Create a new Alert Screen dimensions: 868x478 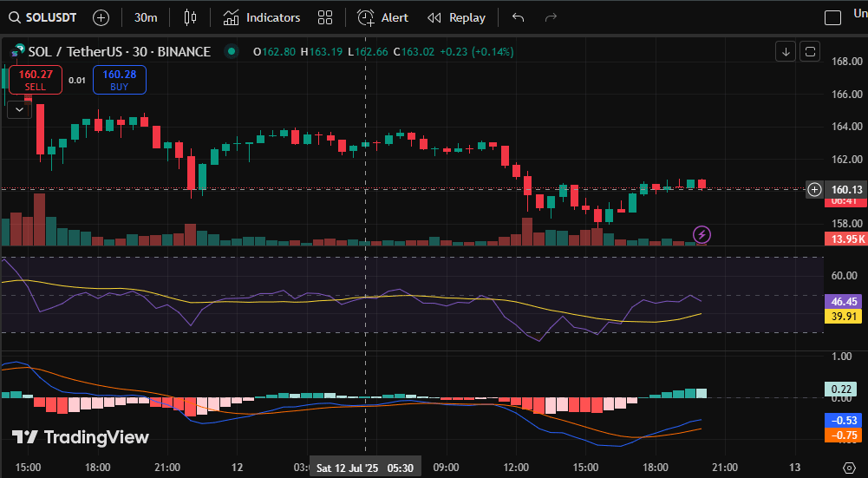pyautogui.click(x=383, y=17)
